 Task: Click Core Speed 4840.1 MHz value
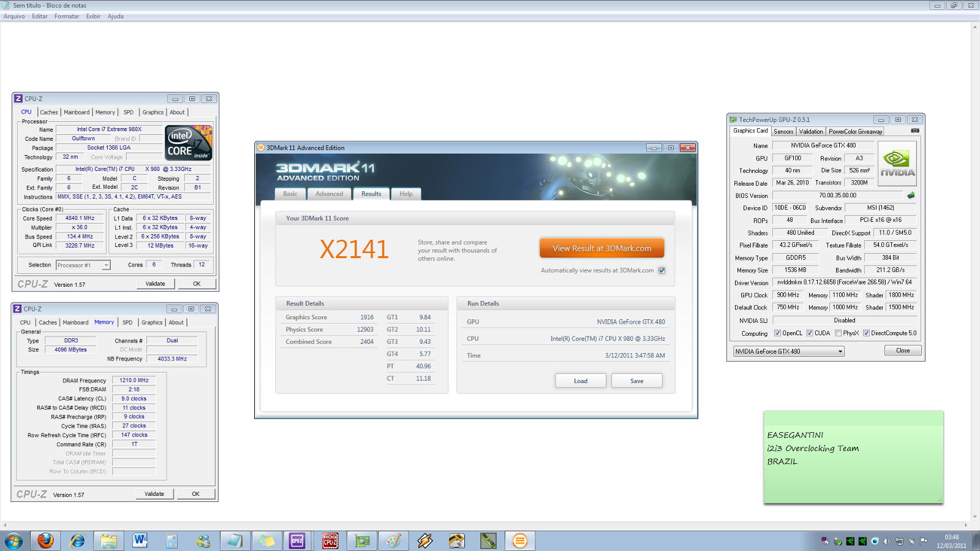point(80,218)
